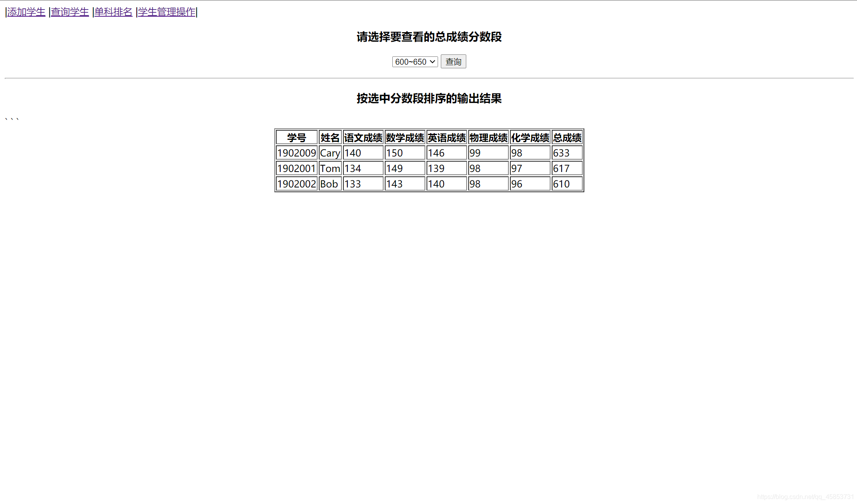
Task: Click Tom's chemistry score 97
Action: point(530,168)
